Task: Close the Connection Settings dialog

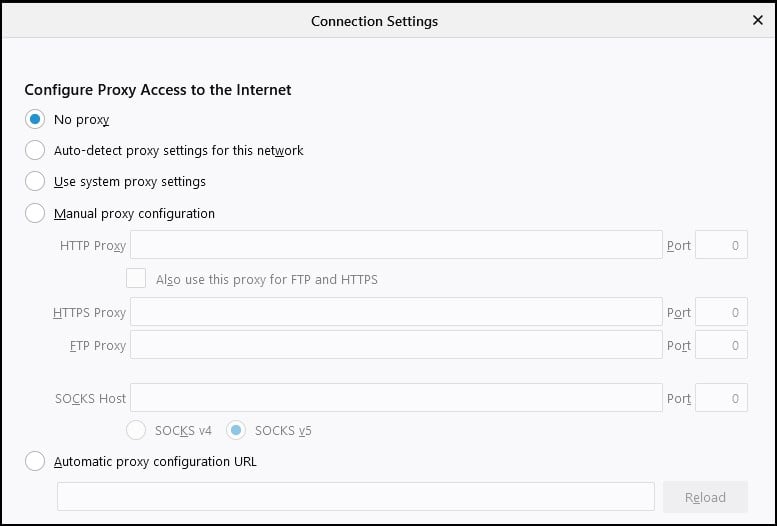Action: click(757, 20)
